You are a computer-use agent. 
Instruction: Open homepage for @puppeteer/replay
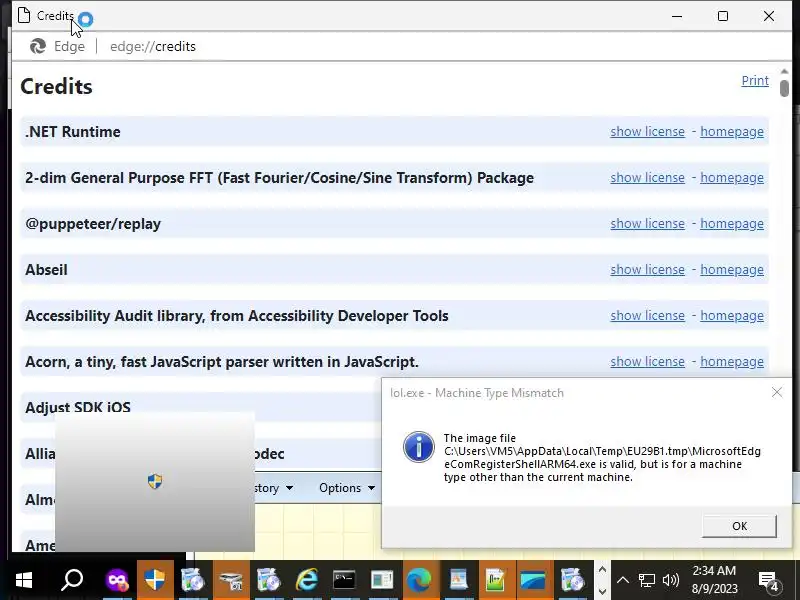tap(732, 223)
